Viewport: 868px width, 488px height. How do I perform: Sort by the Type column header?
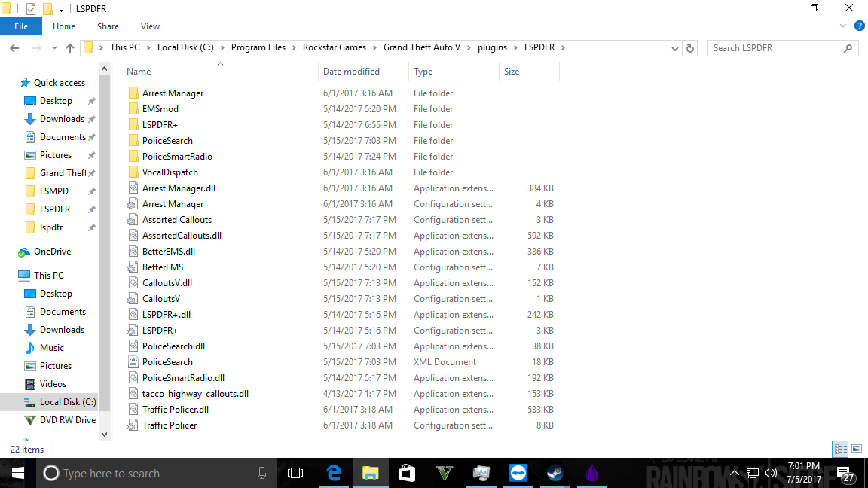[423, 72]
